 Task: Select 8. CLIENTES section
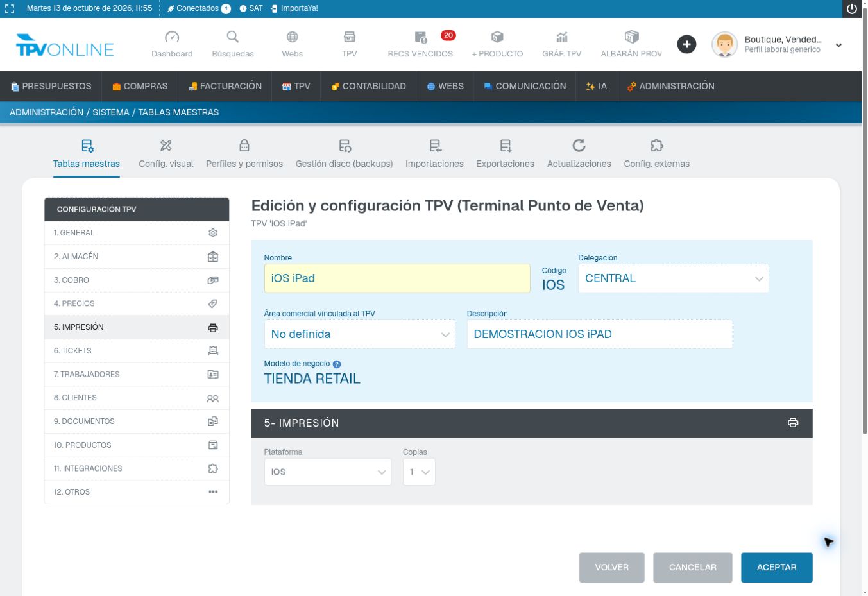click(x=137, y=398)
